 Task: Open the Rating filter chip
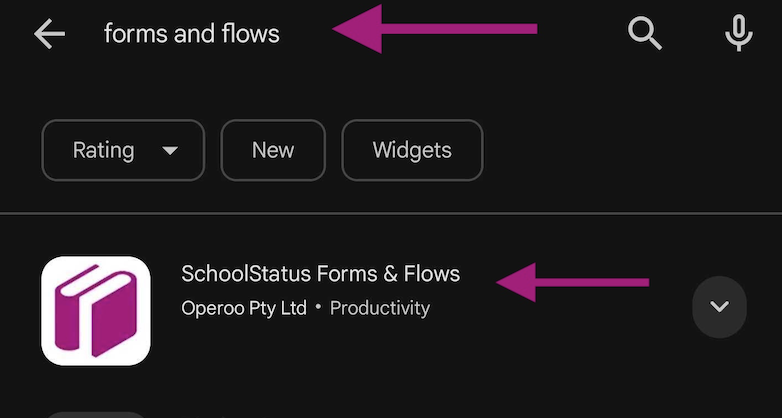click(x=123, y=150)
